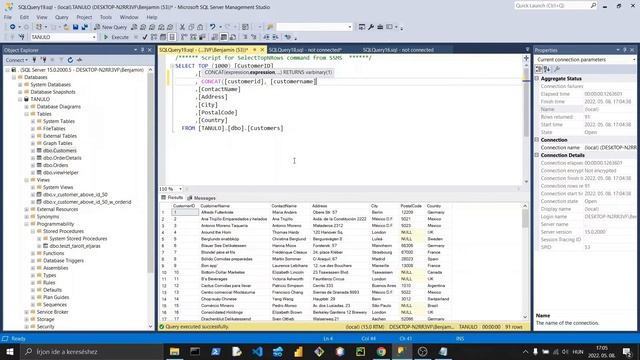Toggle Results to File mode
Viewport: 640px width, 360px height.
click(233, 37)
